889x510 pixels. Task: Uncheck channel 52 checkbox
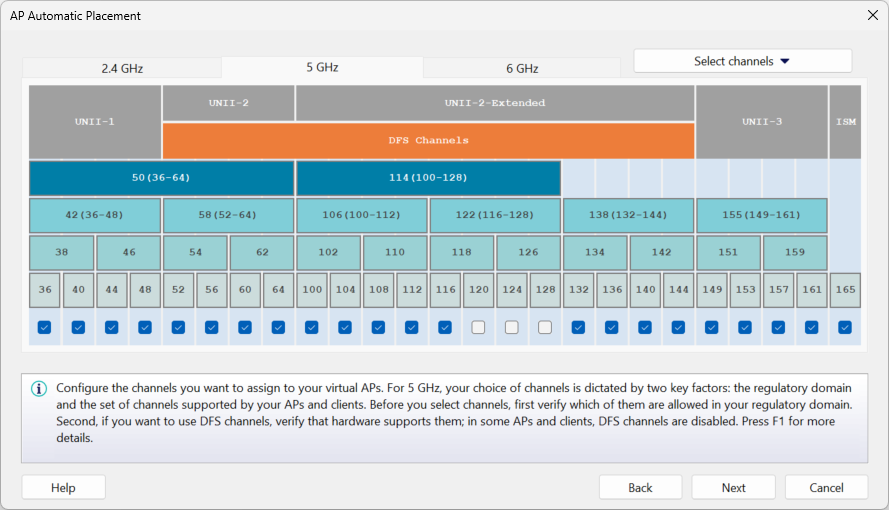178,327
